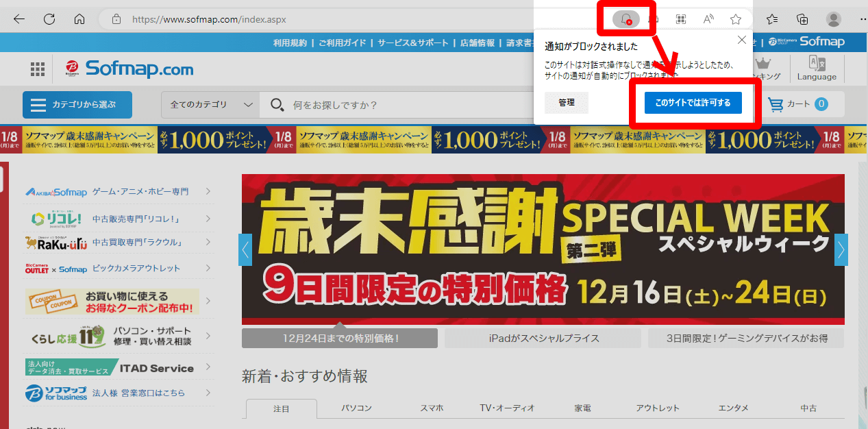Open the shopping cart (カート)
Image resolution: width=868 pixels, height=429 pixels.
pos(798,104)
